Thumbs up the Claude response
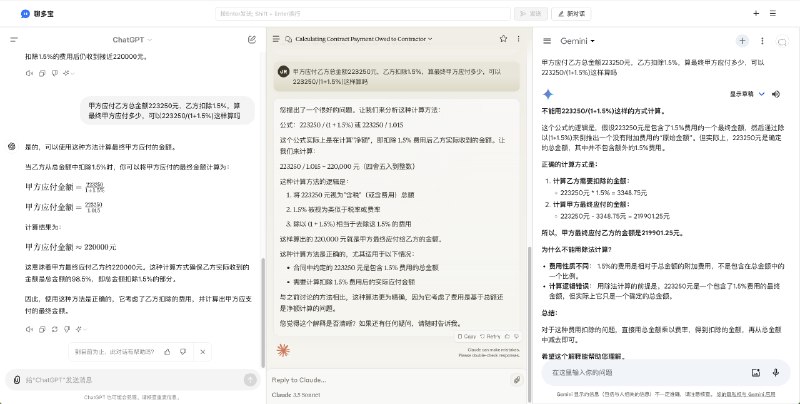This screenshot has width=800, height=404. [x=507, y=337]
